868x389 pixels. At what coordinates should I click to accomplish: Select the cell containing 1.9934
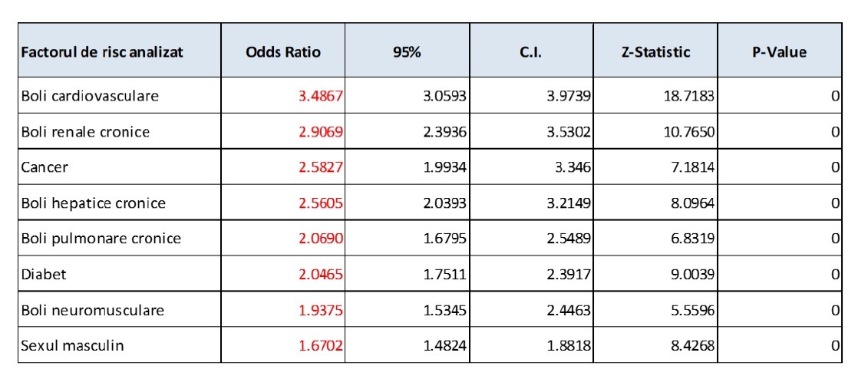(445, 167)
